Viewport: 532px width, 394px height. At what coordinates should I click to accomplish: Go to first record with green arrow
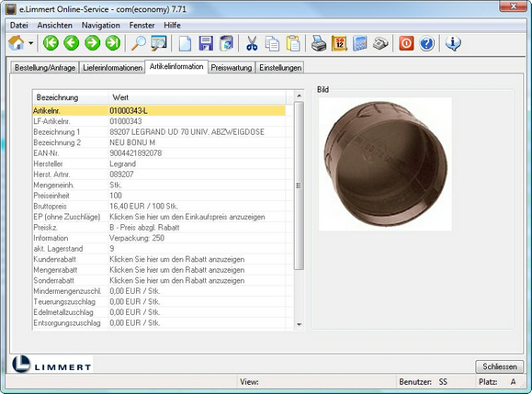pyautogui.click(x=51, y=43)
